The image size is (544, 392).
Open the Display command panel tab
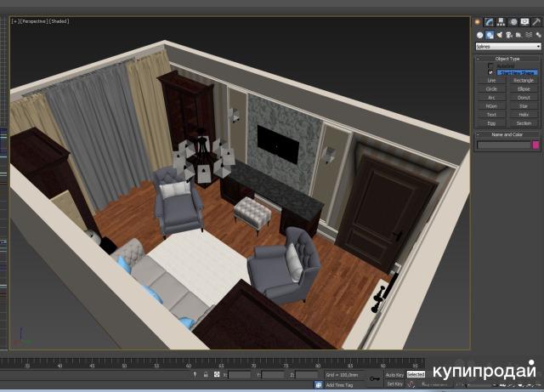[x=524, y=21]
